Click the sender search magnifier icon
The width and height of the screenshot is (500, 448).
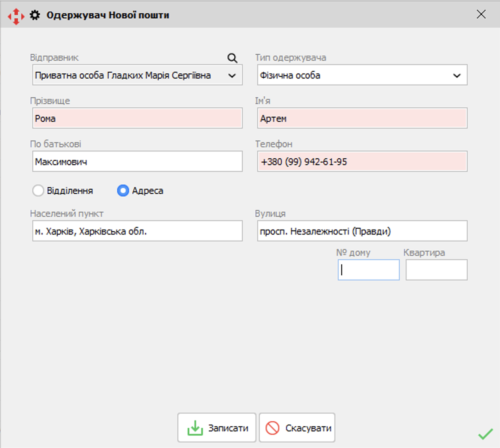tap(232, 58)
